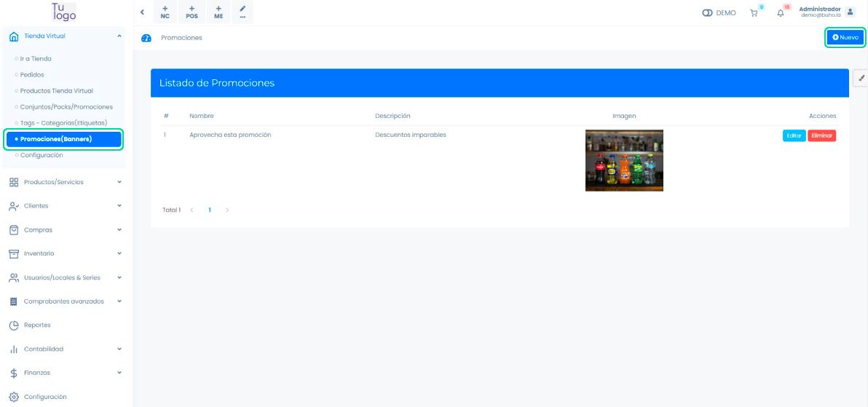Select Tags - Categorías(Etiquetas) menu item
Screen dimensions: 868x407
pos(63,122)
